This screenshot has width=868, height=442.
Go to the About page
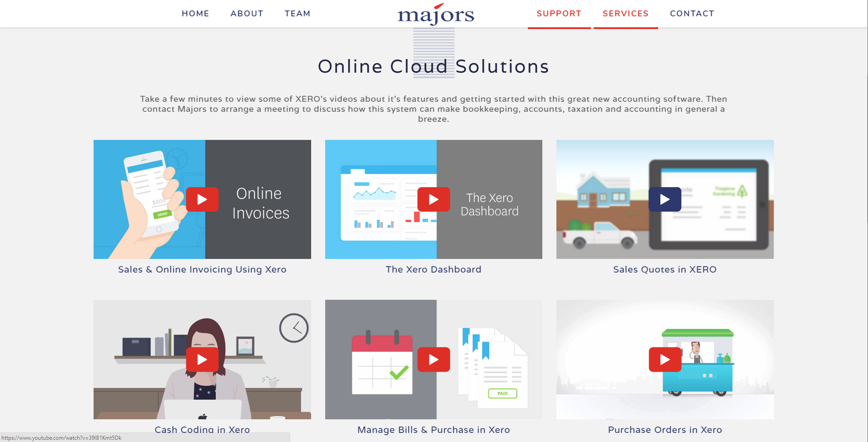(247, 14)
